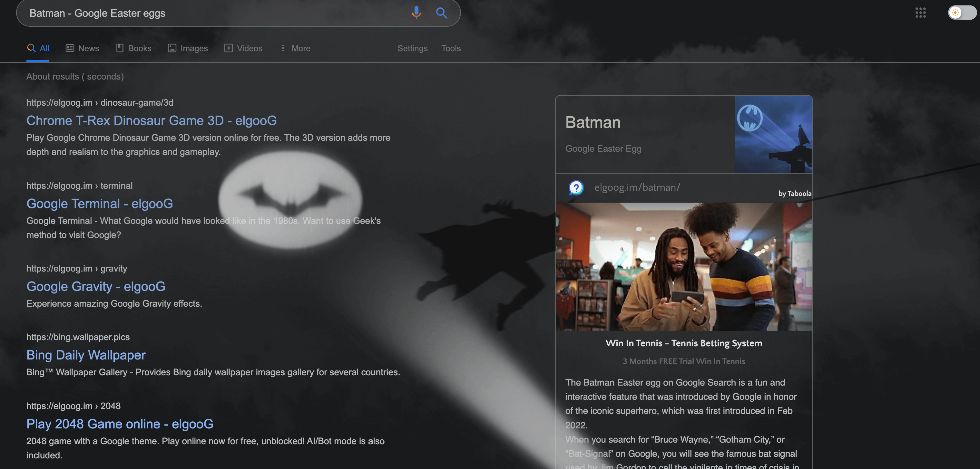Select the Images tab
980x469 pixels.
(x=194, y=48)
